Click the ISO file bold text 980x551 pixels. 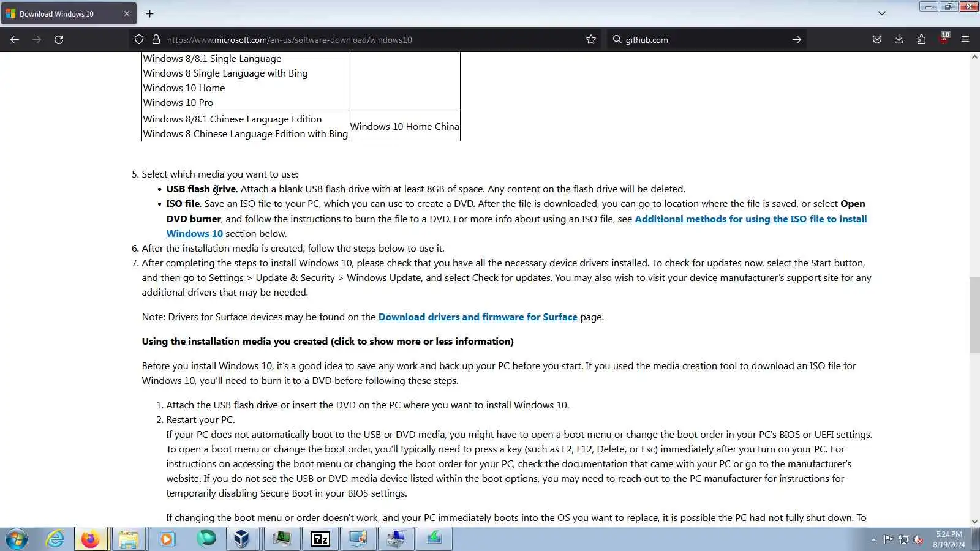183,204
